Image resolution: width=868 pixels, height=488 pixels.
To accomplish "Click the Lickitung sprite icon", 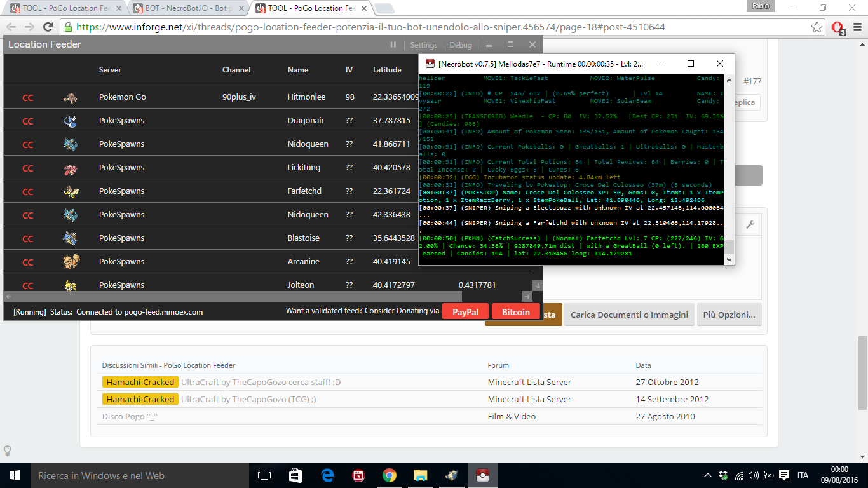I will 70,168.
